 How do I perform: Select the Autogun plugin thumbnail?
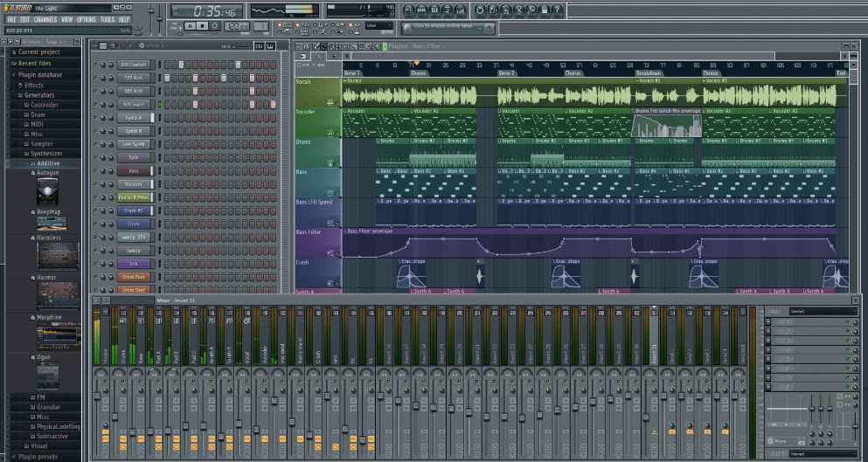pyautogui.click(x=47, y=191)
